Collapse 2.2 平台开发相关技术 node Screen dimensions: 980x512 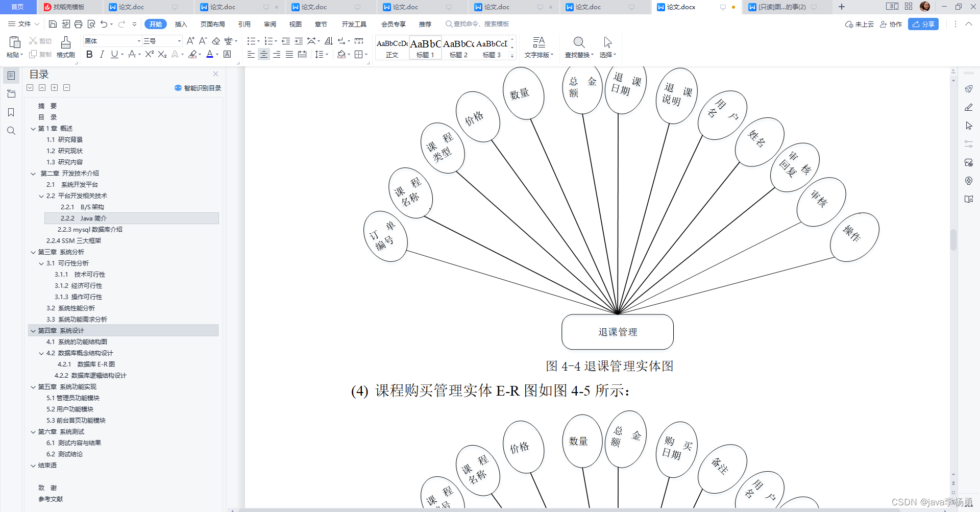(41, 196)
